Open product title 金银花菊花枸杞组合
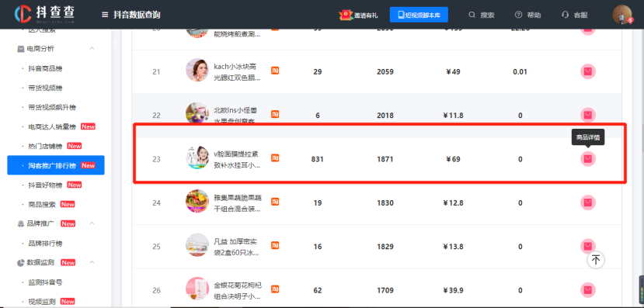 pyautogui.click(x=238, y=290)
